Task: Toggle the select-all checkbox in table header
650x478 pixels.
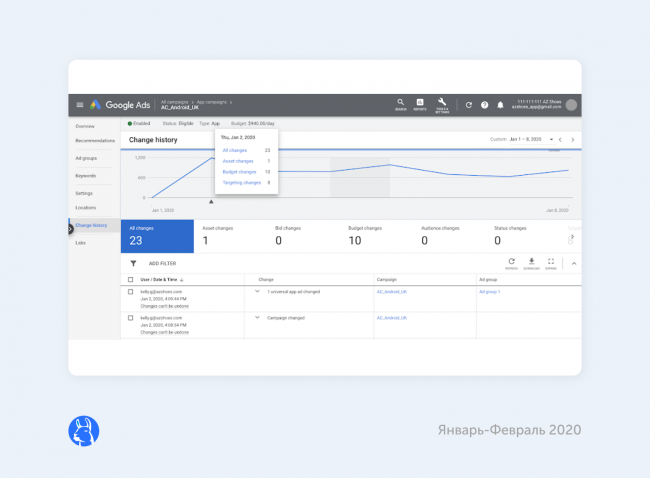Action: (130, 279)
